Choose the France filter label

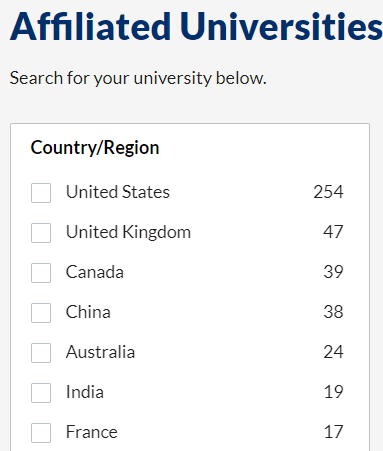(x=92, y=432)
